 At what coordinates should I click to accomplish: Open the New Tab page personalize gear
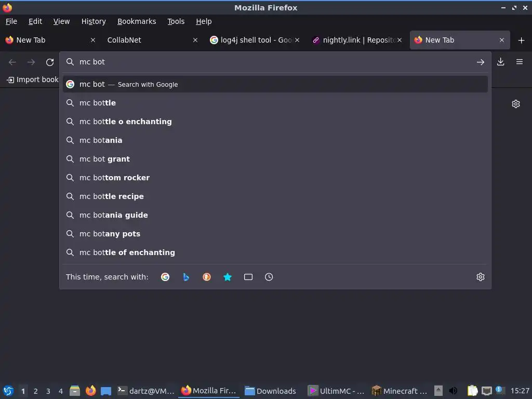[516, 104]
